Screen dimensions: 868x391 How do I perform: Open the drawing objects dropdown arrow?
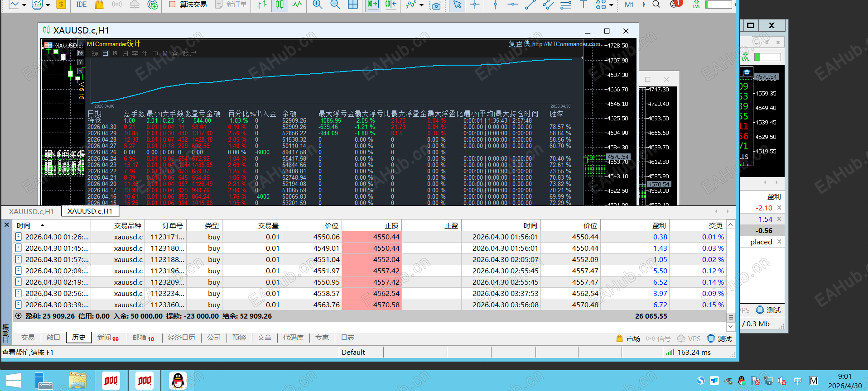coord(611,5)
